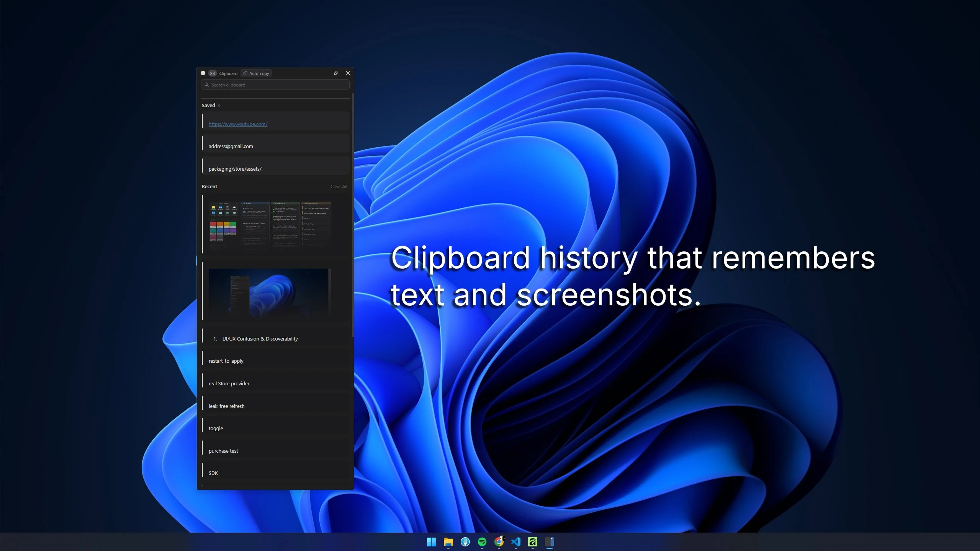Open the green 'a' app in taskbar
The height and width of the screenshot is (551, 980).
point(533,542)
